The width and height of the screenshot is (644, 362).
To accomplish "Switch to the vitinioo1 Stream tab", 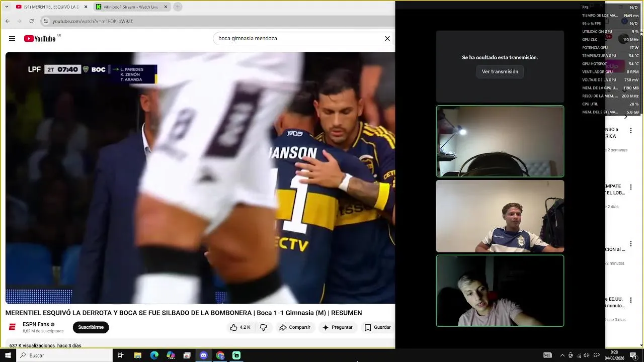I will click(x=132, y=7).
